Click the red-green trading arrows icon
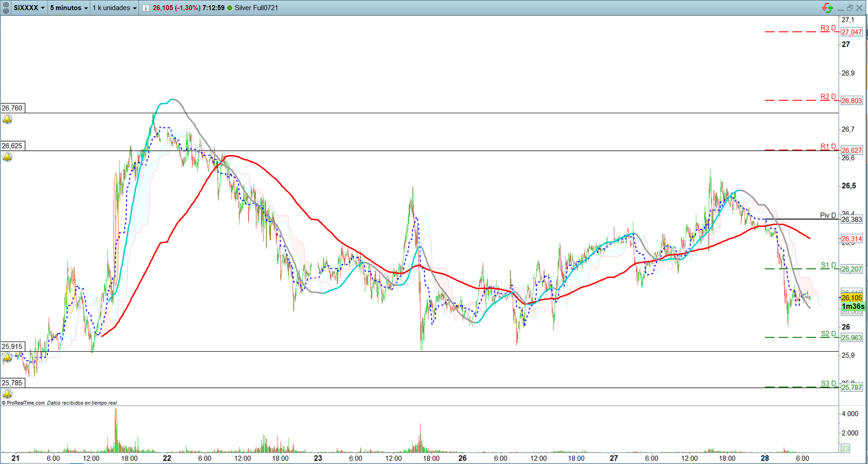The image size is (868, 464). (x=827, y=8)
